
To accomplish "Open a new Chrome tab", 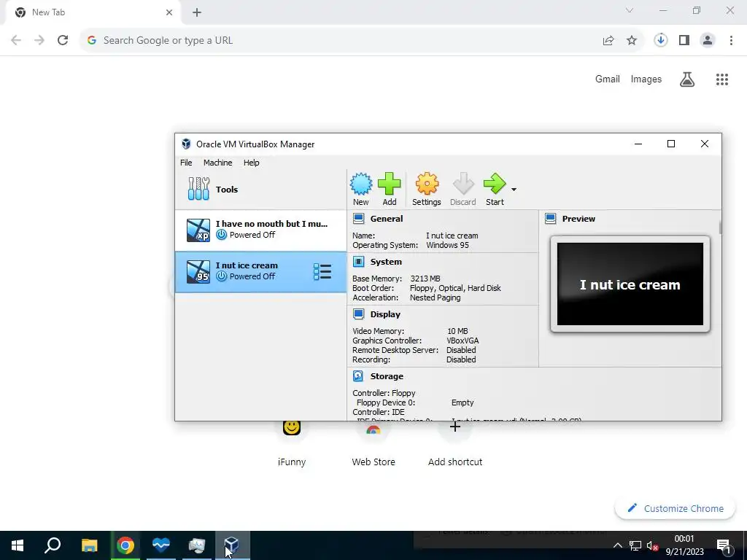I will 197,12.
